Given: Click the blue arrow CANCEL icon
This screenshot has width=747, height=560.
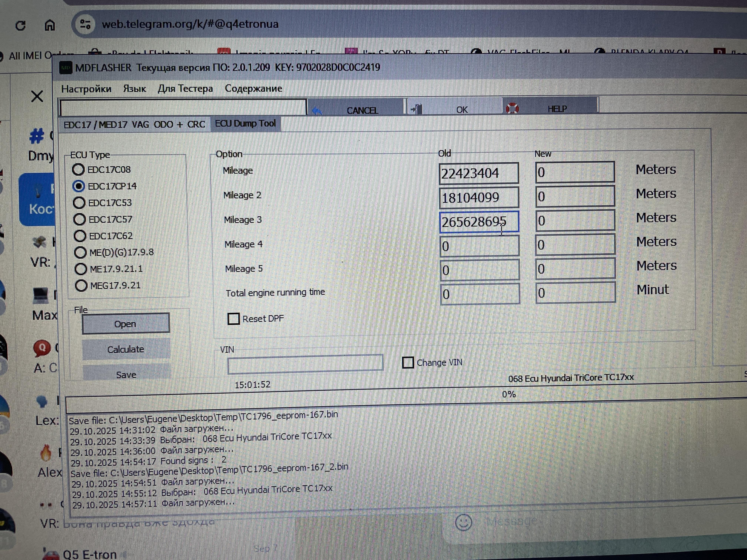Looking at the screenshot, I should coord(316,110).
